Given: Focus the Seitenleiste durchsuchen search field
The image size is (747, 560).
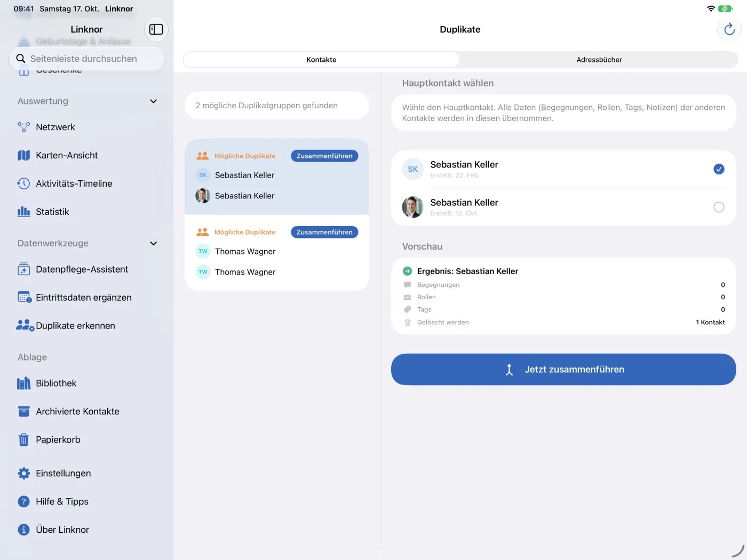Looking at the screenshot, I should tap(87, 59).
